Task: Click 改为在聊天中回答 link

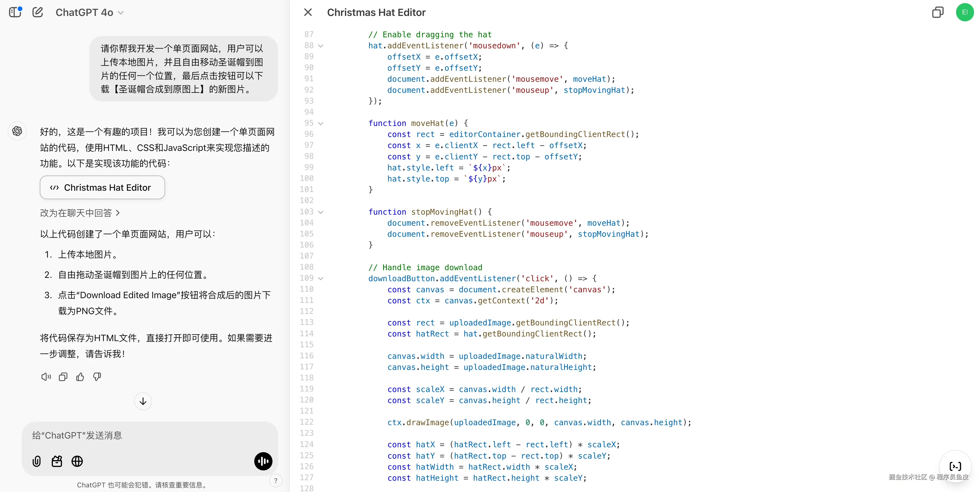Action: tap(80, 213)
